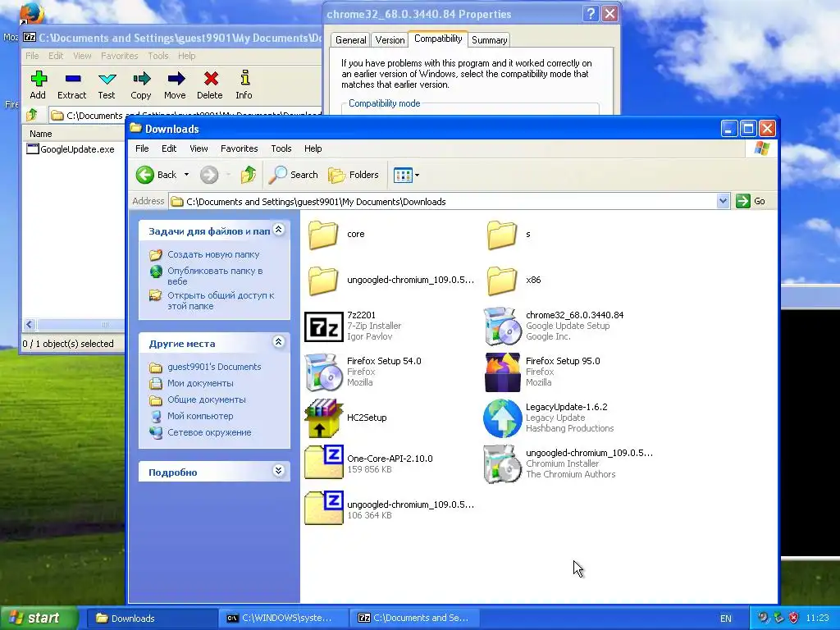Click the red security shield tray icon
Viewport: 840px width, 630px height.
[x=794, y=618]
